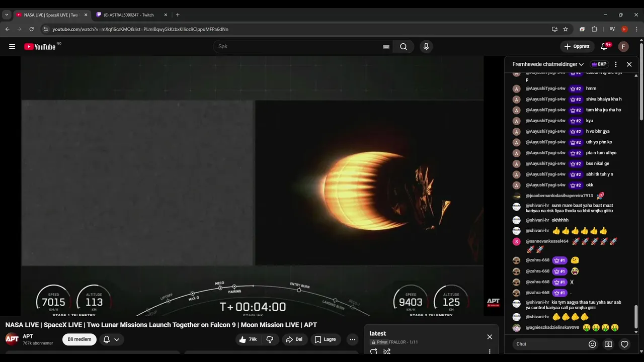Open YouTube notifications bell
The width and height of the screenshot is (644, 362).
(604, 47)
